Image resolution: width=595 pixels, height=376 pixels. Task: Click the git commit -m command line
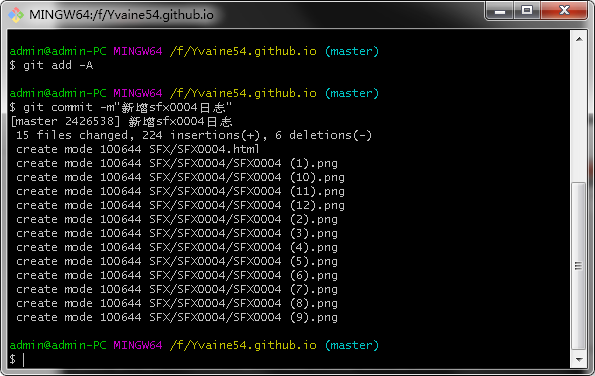click(x=121, y=107)
